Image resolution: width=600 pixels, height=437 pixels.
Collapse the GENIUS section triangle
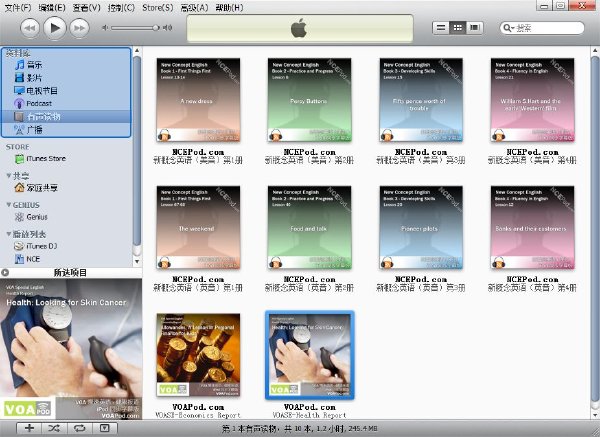click(x=8, y=205)
